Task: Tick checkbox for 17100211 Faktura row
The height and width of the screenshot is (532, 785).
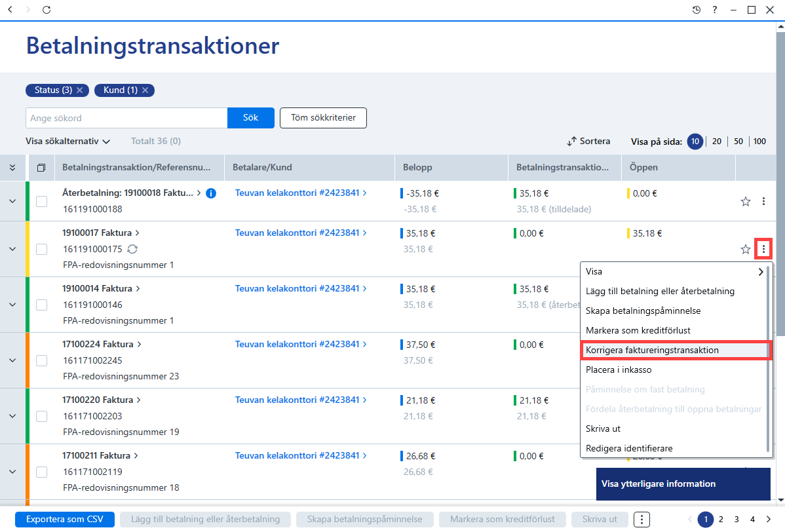Action: click(41, 472)
